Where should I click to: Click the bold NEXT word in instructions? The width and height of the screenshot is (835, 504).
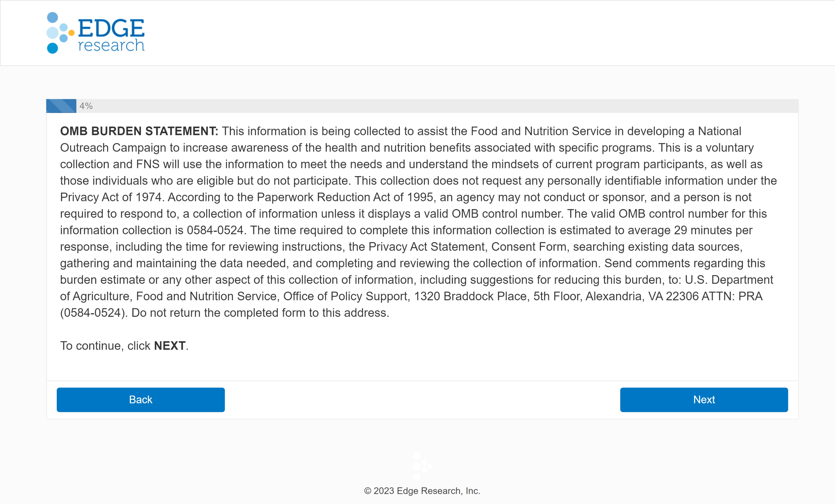pyautogui.click(x=169, y=346)
